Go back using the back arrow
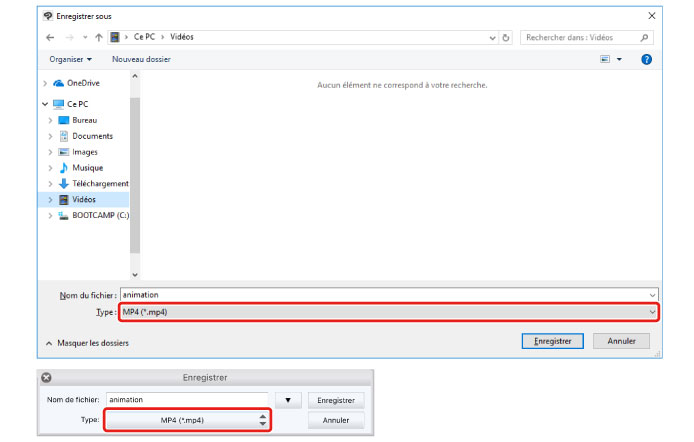694x442 pixels. [50, 38]
